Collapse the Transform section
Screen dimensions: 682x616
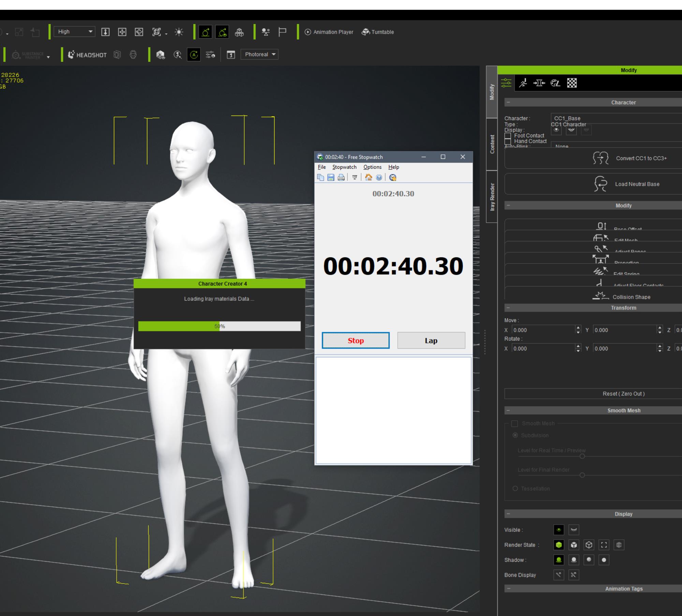508,308
